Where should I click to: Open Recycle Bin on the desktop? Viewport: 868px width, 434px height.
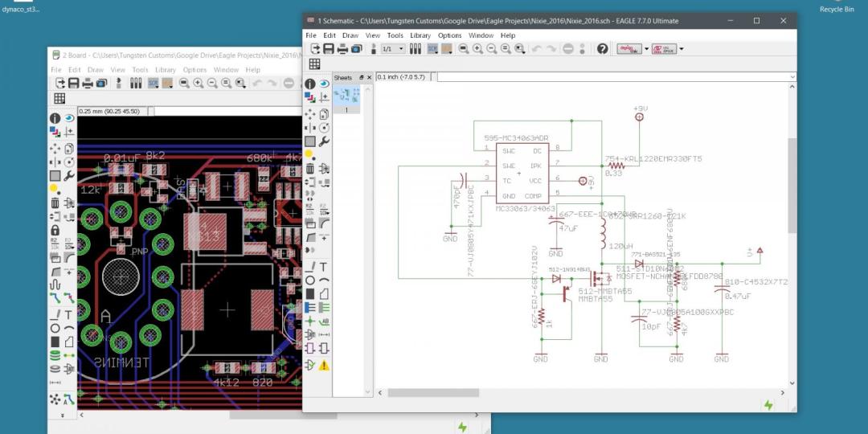[837, 6]
